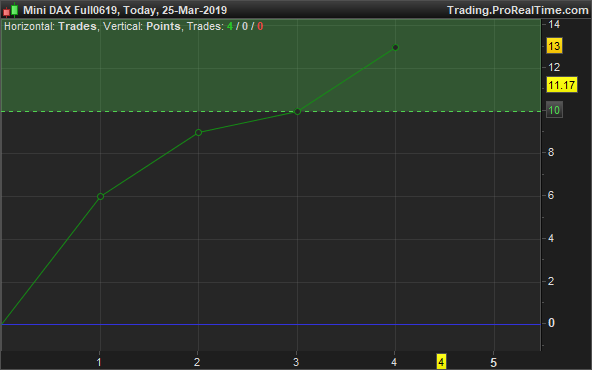This screenshot has height=370, width=592.
Task: Click the 6 tick on vertical axis
Action: pyautogui.click(x=551, y=195)
